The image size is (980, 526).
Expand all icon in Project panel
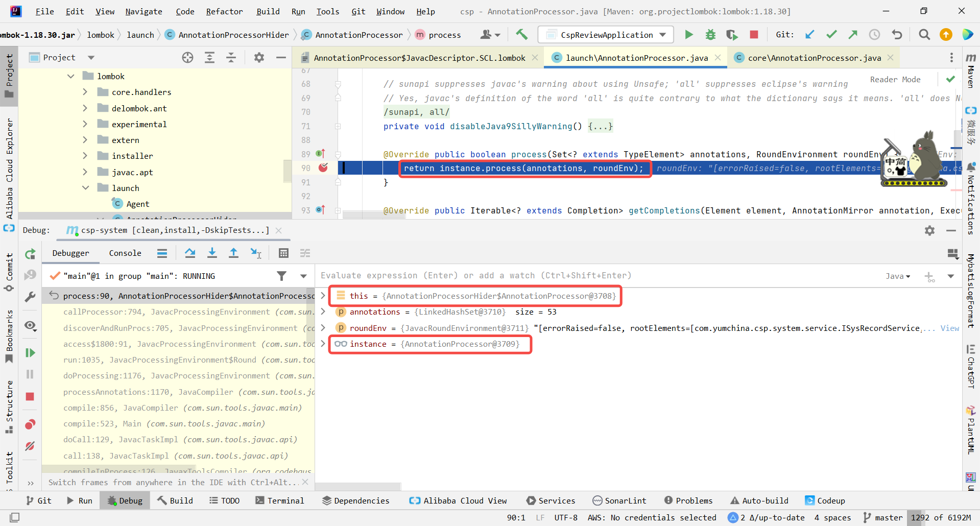(209, 57)
